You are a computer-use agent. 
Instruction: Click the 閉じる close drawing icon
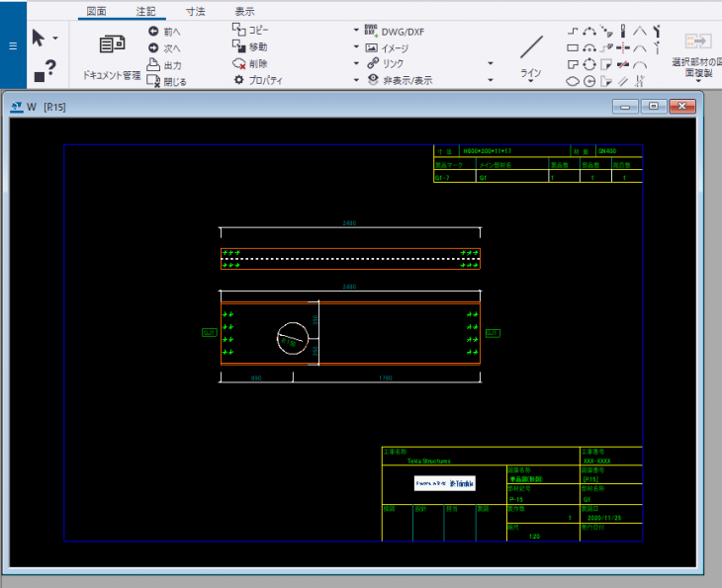tap(154, 81)
